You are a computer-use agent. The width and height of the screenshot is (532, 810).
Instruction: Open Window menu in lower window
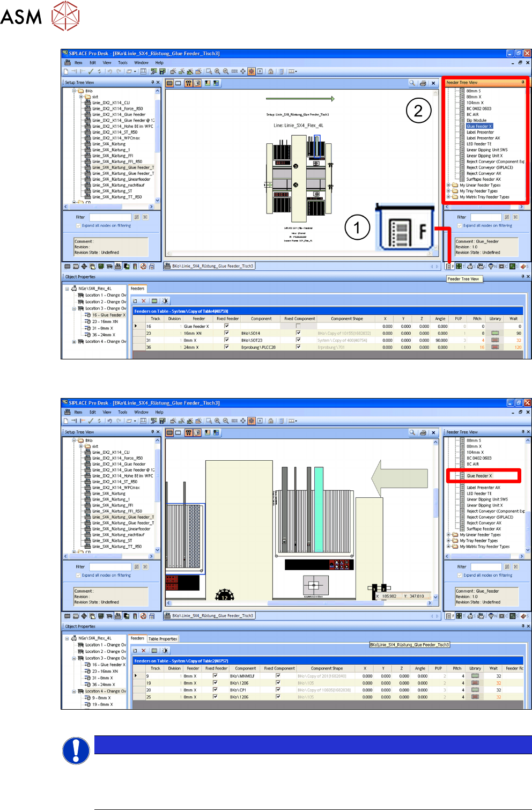[x=142, y=413]
